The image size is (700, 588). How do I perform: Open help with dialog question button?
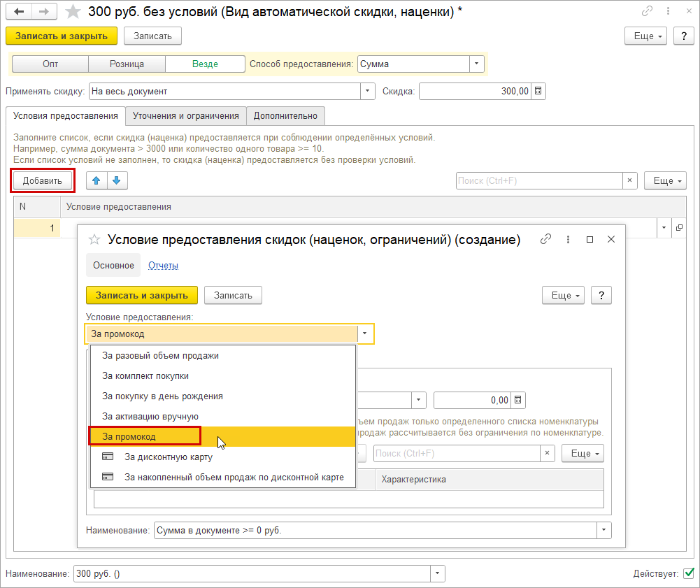pyautogui.click(x=601, y=295)
